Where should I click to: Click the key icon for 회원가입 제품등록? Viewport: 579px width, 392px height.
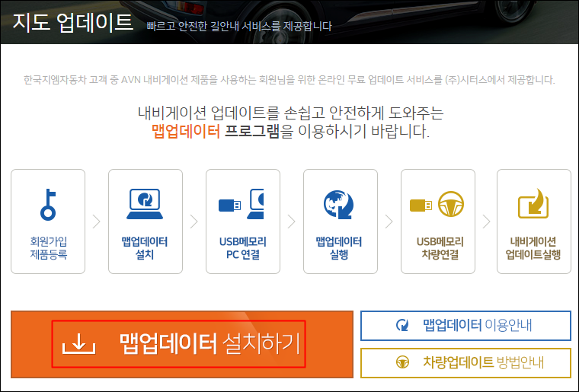pos(48,205)
